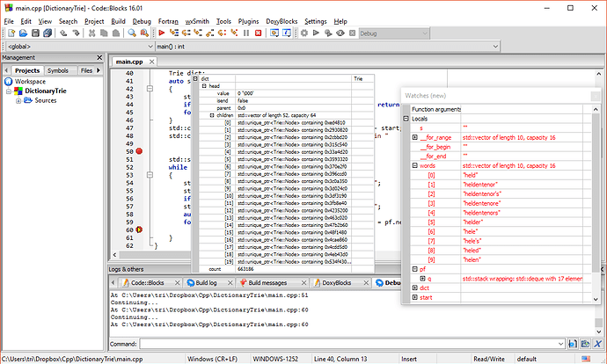Image resolution: width=607 pixels, height=364 pixels.
Task: Collapse the words watch entry
Action: pos(414,165)
